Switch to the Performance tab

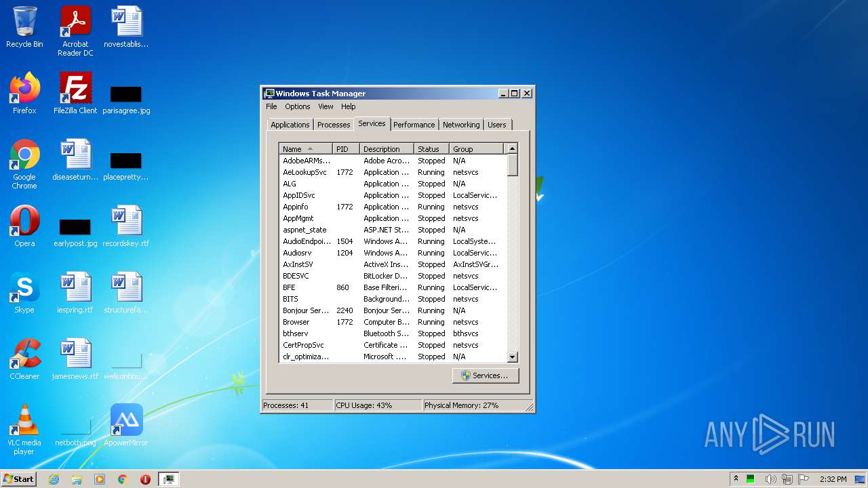414,125
